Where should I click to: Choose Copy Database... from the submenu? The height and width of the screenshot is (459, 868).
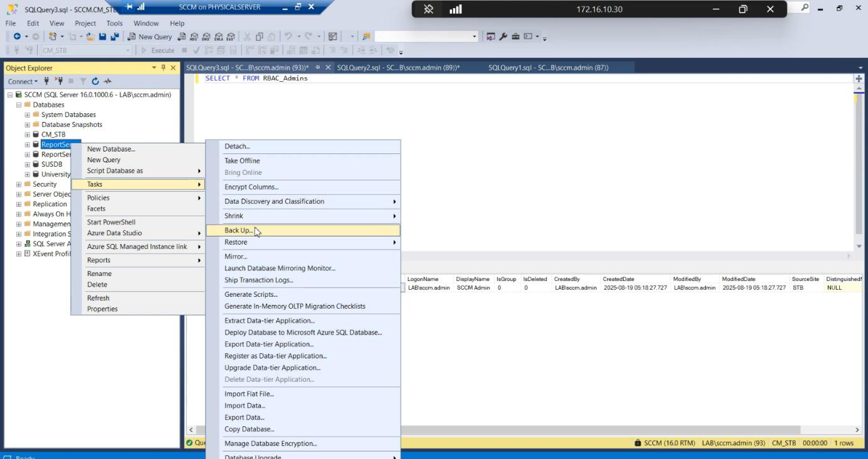tap(303, 429)
